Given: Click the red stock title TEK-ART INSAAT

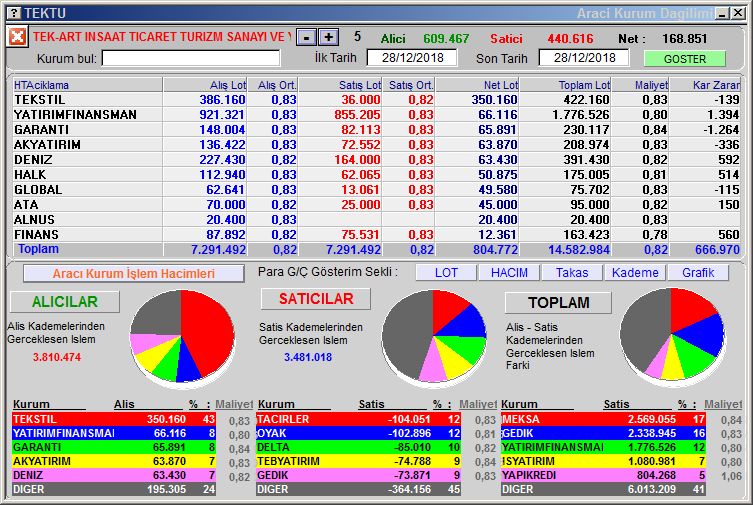Looking at the screenshot, I should 161,37.
